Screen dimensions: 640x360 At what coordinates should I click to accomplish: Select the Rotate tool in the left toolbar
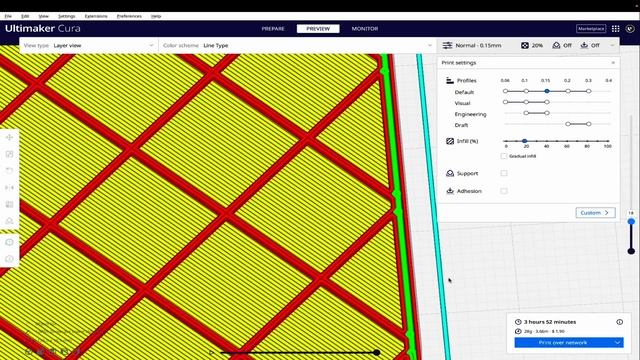click(x=9, y=171)
